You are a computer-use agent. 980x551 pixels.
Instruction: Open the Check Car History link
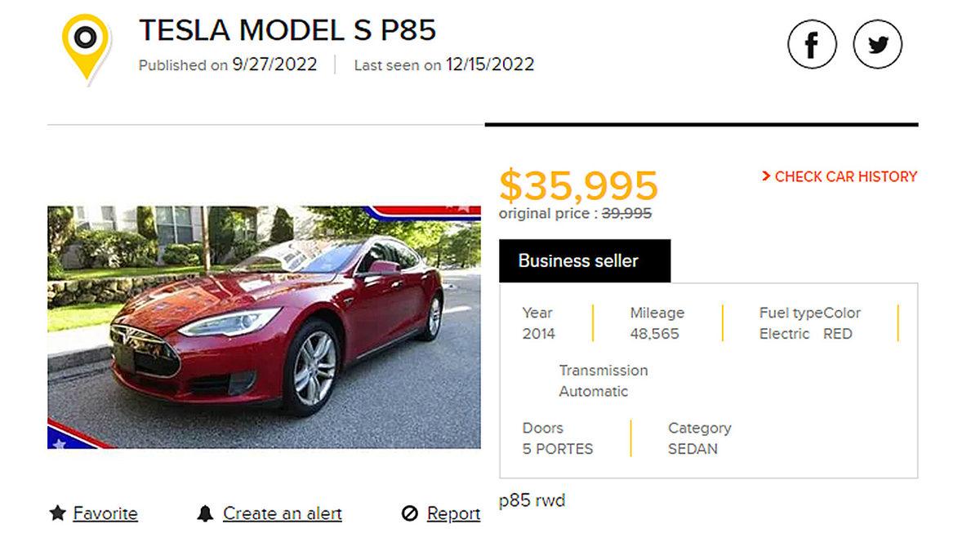click(845, 176)
